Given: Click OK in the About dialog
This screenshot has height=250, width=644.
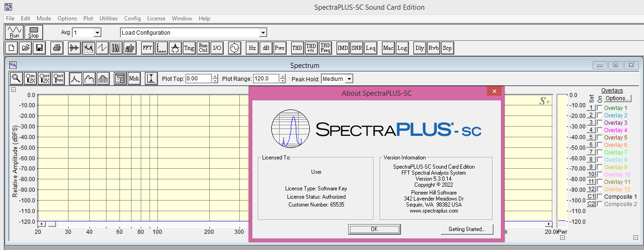Looking at the screenshot, I should tap(375, 229).
